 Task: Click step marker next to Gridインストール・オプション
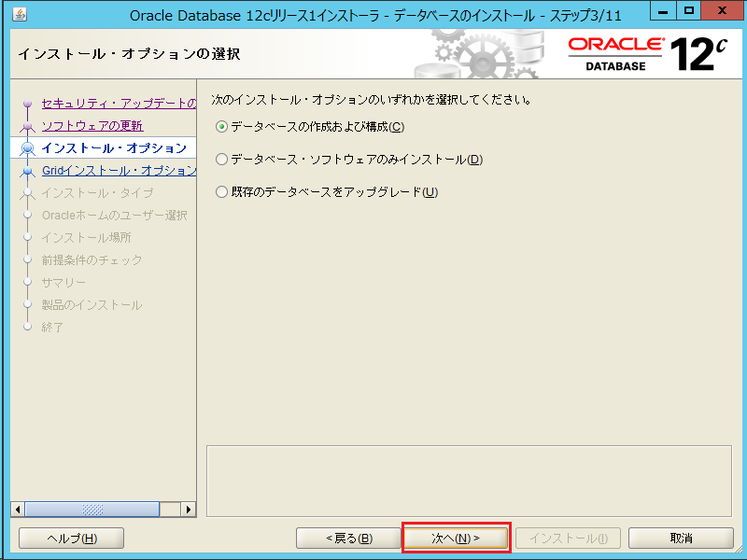click(28, 171)
